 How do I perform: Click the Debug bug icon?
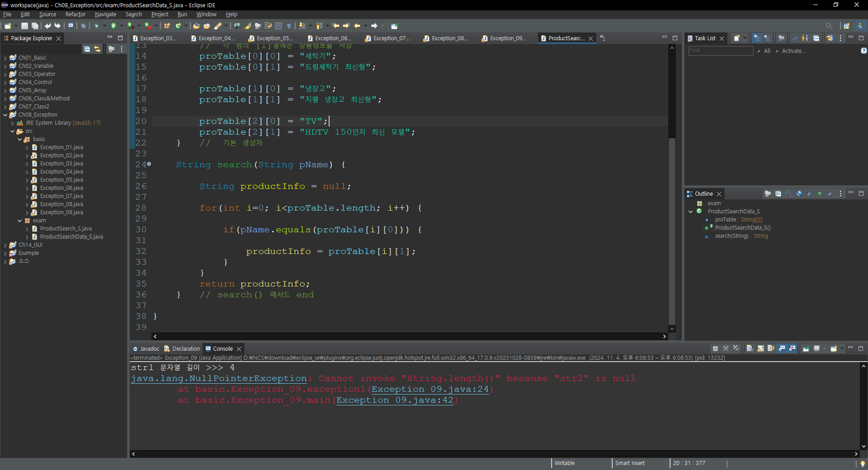pos(96,26)
